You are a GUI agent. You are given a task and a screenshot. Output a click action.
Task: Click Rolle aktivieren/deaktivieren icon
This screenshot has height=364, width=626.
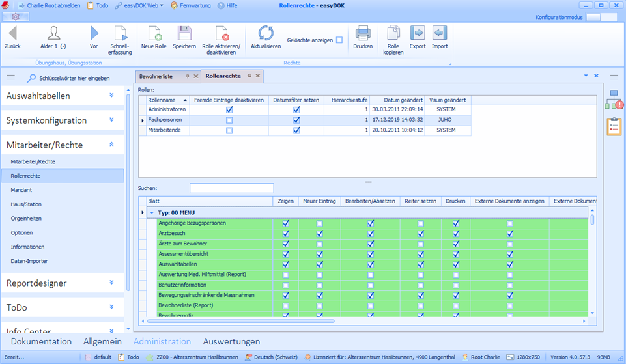221,33
